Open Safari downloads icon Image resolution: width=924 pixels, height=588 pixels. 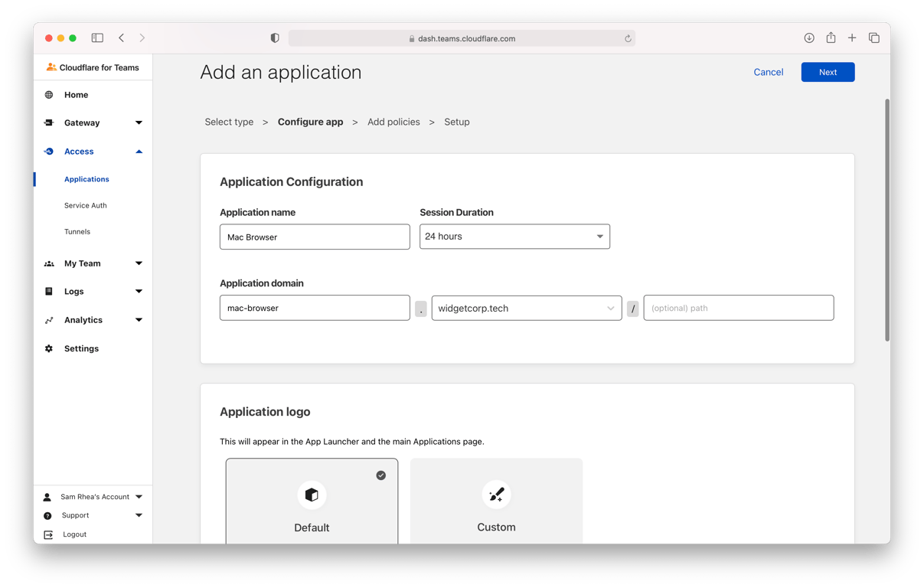(809, 38)
